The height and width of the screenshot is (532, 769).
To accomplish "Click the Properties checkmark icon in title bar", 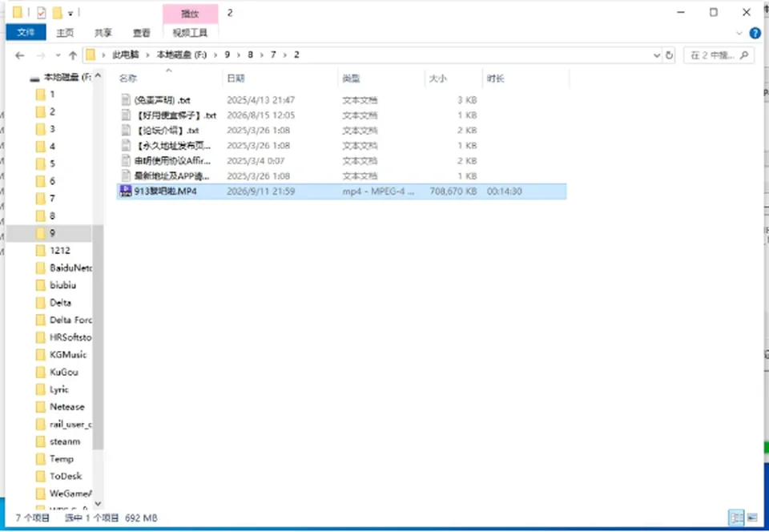I will pos(41,12).
